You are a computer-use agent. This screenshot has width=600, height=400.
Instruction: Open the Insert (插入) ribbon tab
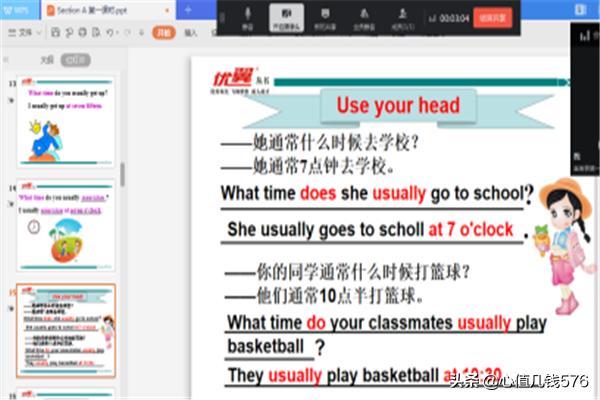pos(190,33)
